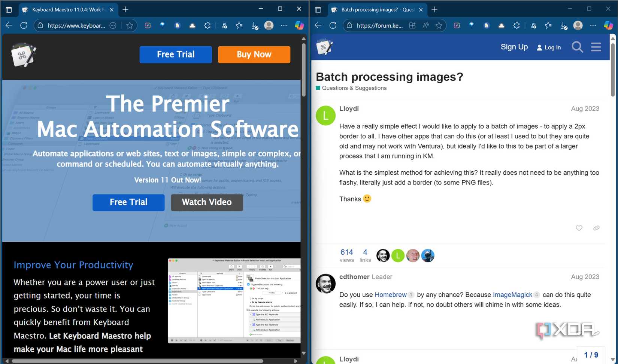Viewport: 618px width, 364px height.
Task: Click the Buy Now button
Action: click(x=254, y=54)
